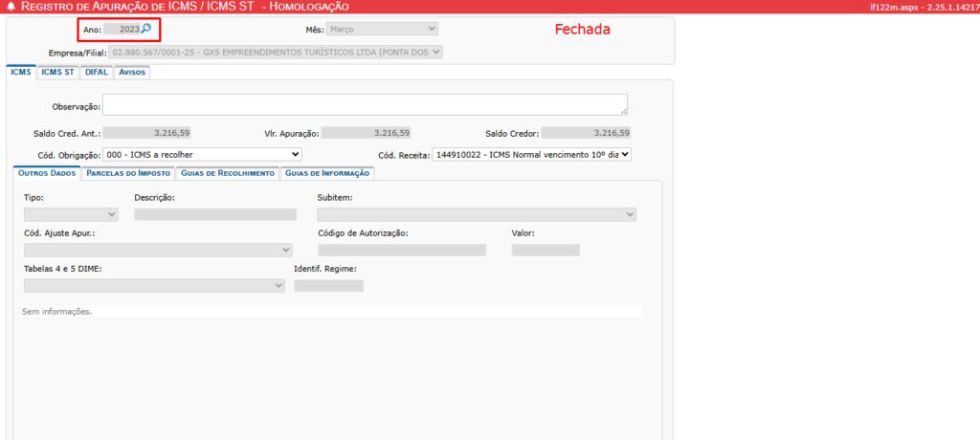Open the Guias de Recolhimento tab
This screenshot has height=440, width=980.
pyautogui.click(x=227, y=173)
